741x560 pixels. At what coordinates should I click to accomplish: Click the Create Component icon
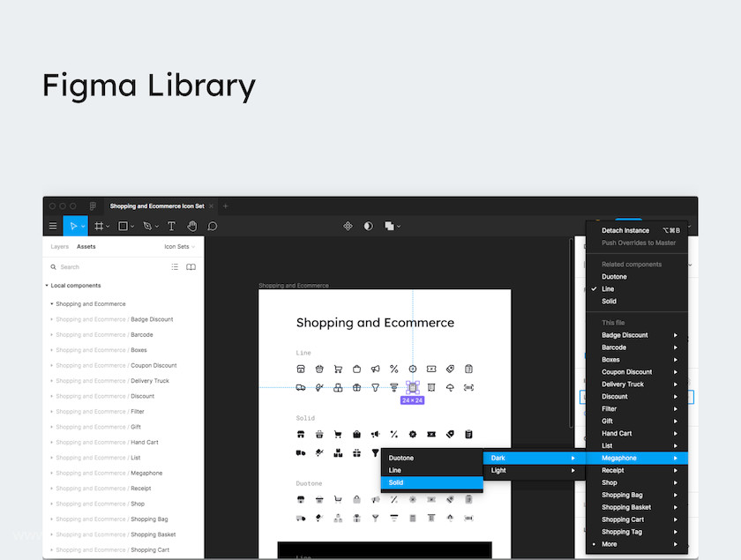[x=348, y=227]
